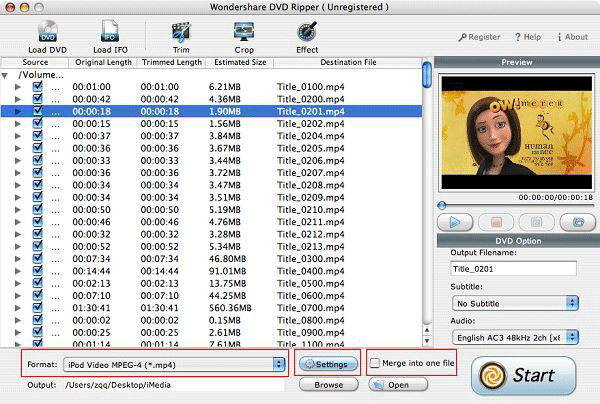The height and width of the screenshot is (404, 600).
Task: Uncheck the Title_0200.mp4 row checkbox
Action: [38, 99]
